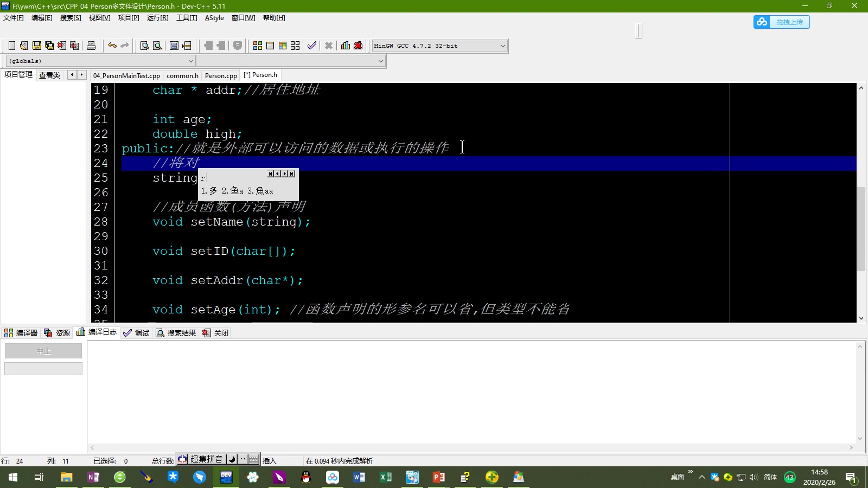Open the 搜索结果 bottom panel tab

click(176, 333)
